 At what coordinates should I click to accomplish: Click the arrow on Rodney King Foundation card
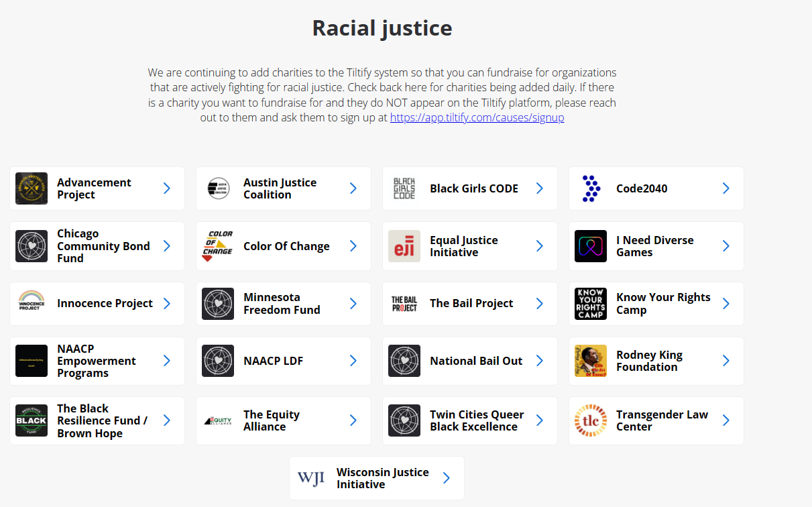click(726, 361)
